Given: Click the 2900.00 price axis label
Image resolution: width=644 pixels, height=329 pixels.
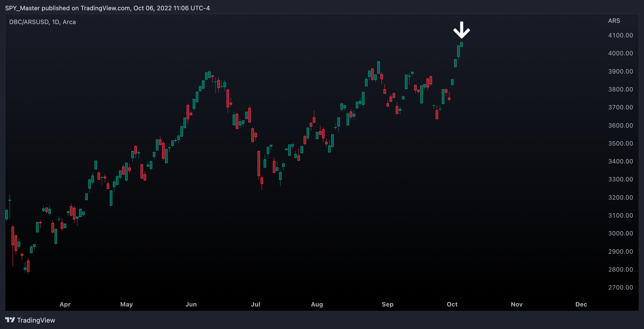Looking at the screenshot, I should point(620,252).
